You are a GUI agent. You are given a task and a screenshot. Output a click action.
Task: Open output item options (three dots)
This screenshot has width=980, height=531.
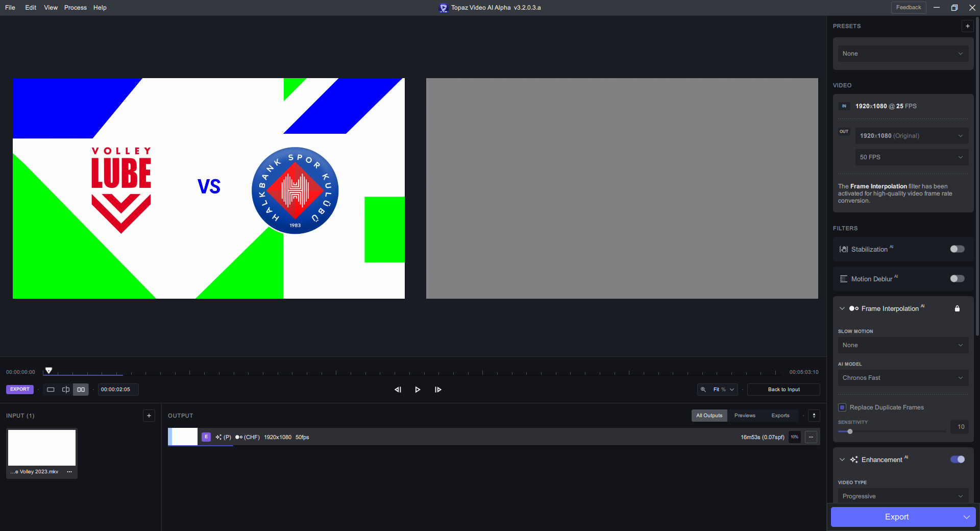[x=811, y=437]
